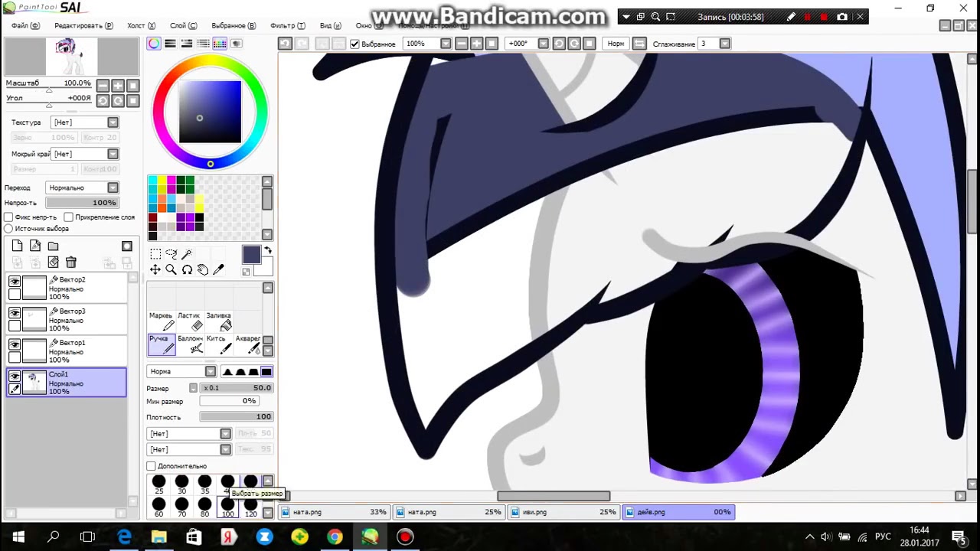The width and height of the screenshot is (980, 551).
Task: Choose the Акварель watercolor tool
Action: [x=248, y=344]
